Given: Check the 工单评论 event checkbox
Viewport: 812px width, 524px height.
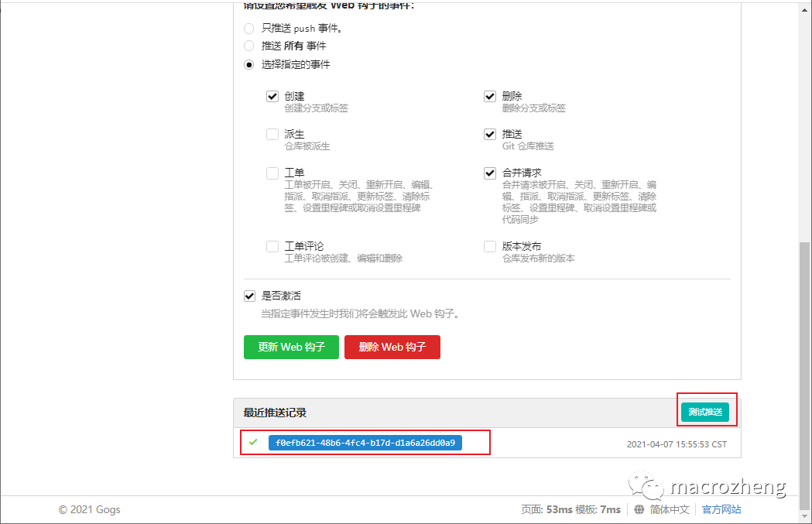Looking at the screenshot, I should pos(272,246).
